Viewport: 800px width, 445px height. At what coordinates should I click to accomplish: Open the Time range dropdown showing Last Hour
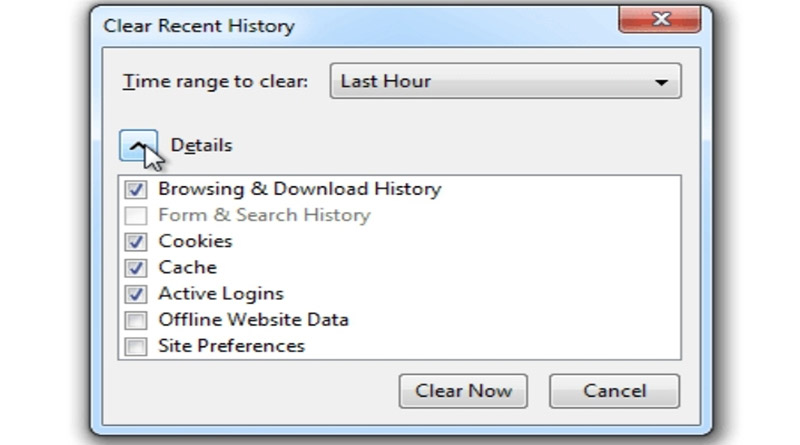(504, 82)
